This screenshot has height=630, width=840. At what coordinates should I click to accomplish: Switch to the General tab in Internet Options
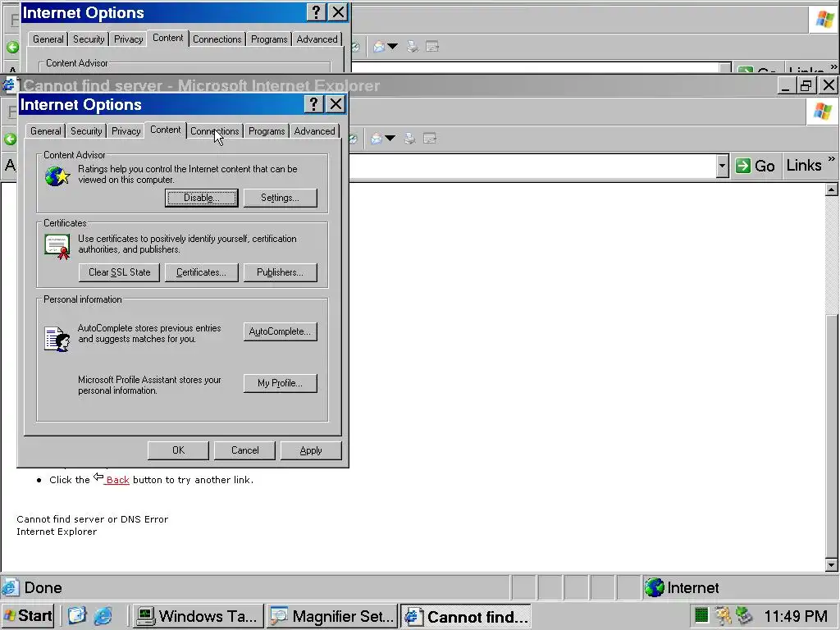[46, 131]
